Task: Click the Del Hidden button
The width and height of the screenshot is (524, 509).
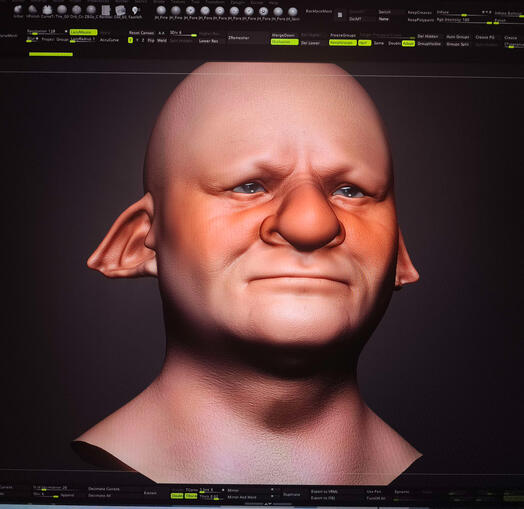Action: click(x=428, y=36)
